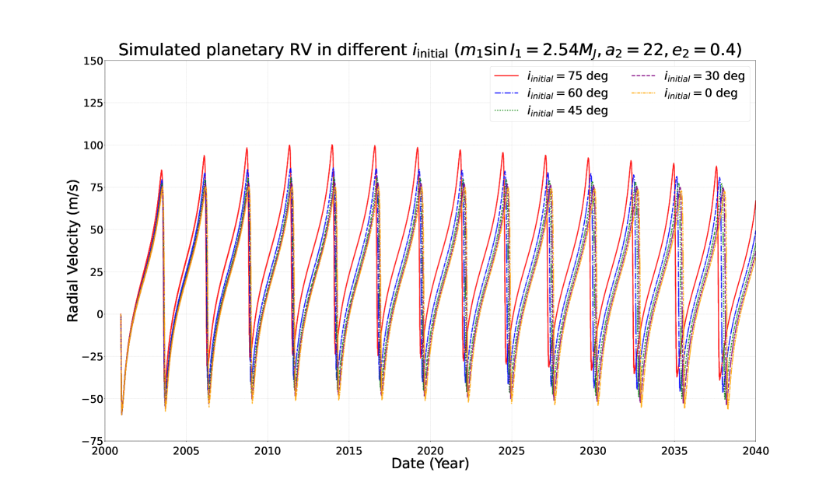Click the red line sample in legend
The image size is (840, 504).
(x=506, y=76)
